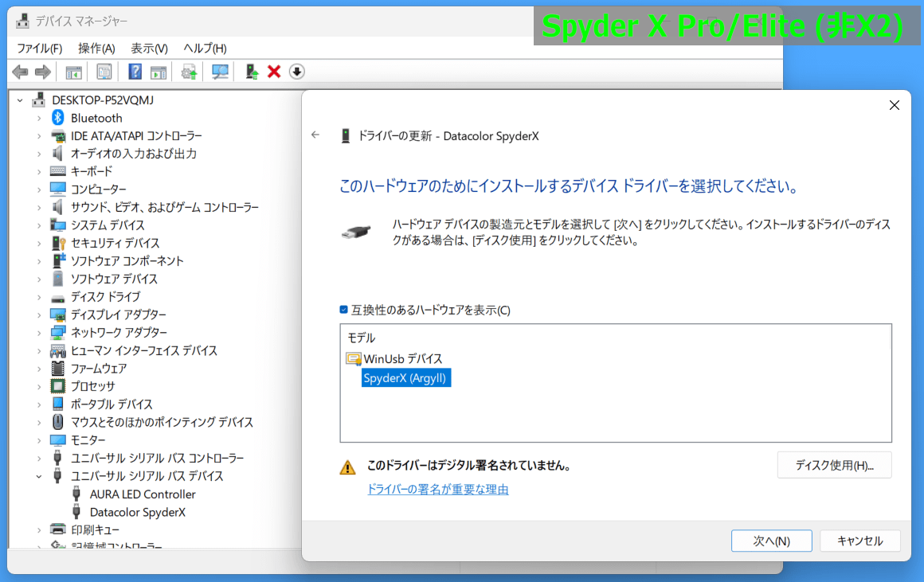Expand the ソフトウェア デバイス category
Screen dimensions: 924x582
39,279
